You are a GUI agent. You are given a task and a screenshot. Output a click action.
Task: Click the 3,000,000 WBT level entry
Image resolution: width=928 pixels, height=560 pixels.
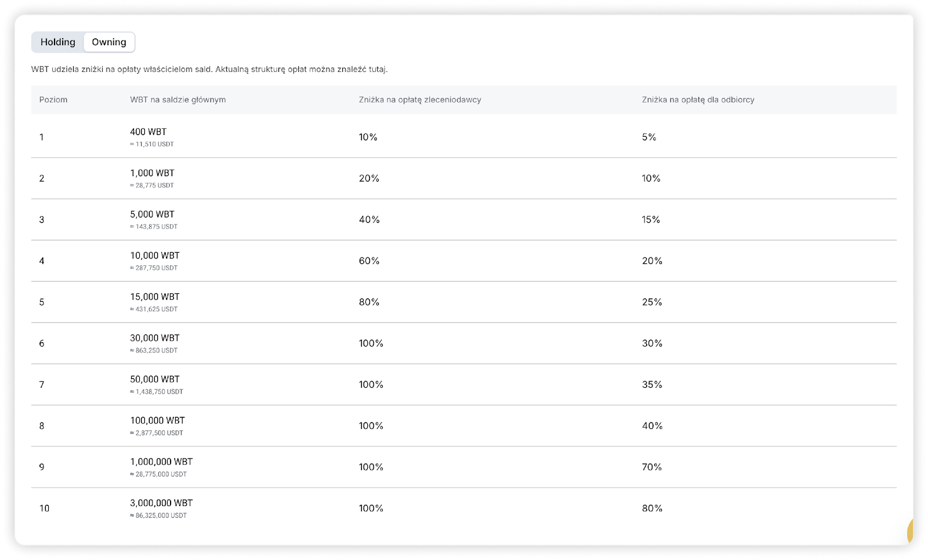click(x=161, y=503)
